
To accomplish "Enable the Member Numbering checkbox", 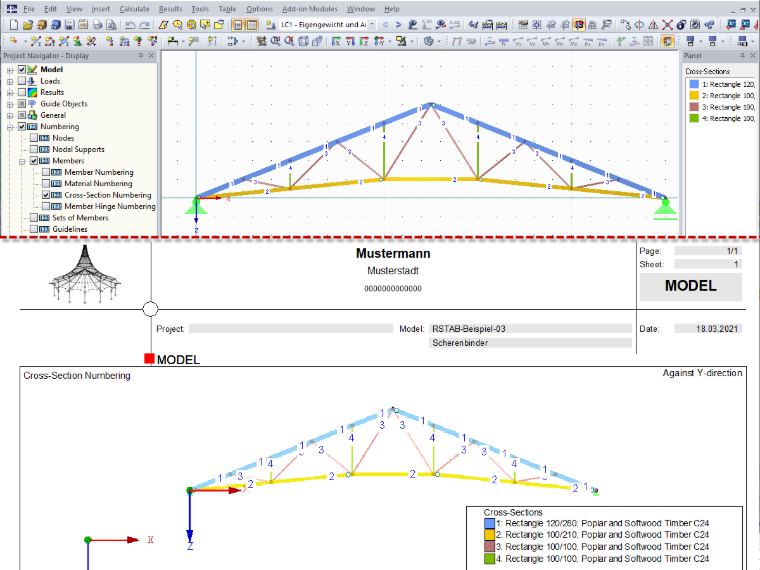I will (x=46, y=172).
